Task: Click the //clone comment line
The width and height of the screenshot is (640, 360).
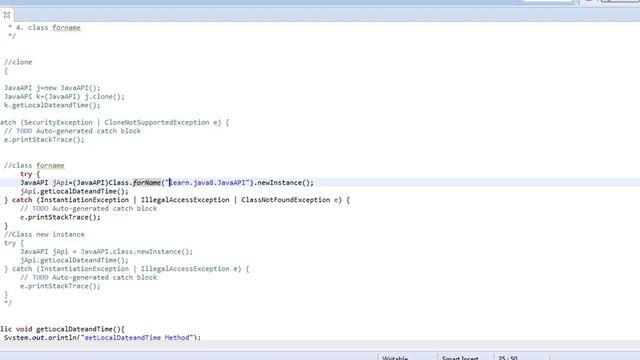Action: [x=18, y=62]
